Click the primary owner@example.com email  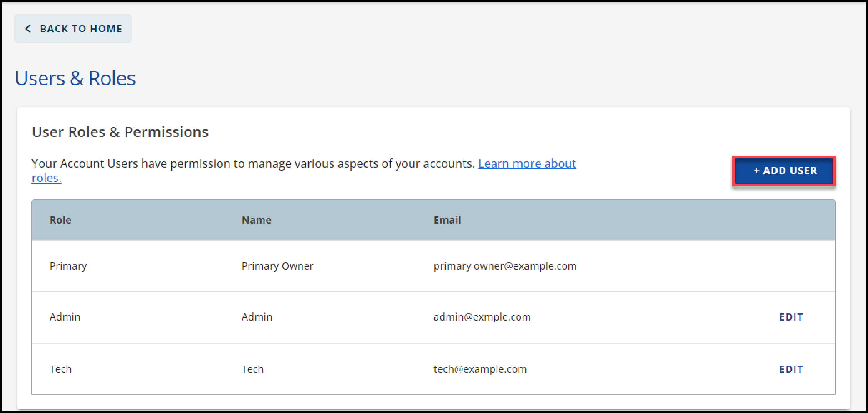tap(505, 266)
